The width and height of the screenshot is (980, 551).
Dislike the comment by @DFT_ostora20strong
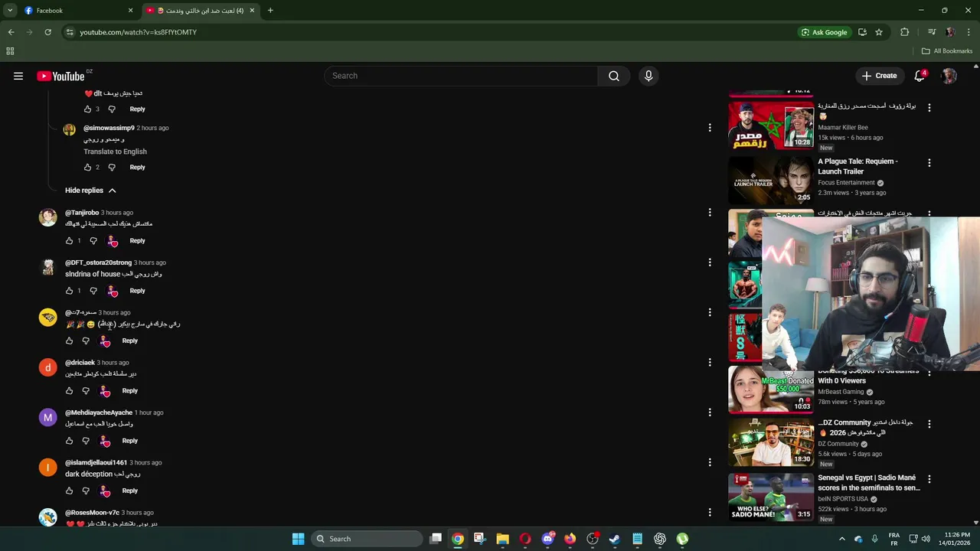[93, 291]
